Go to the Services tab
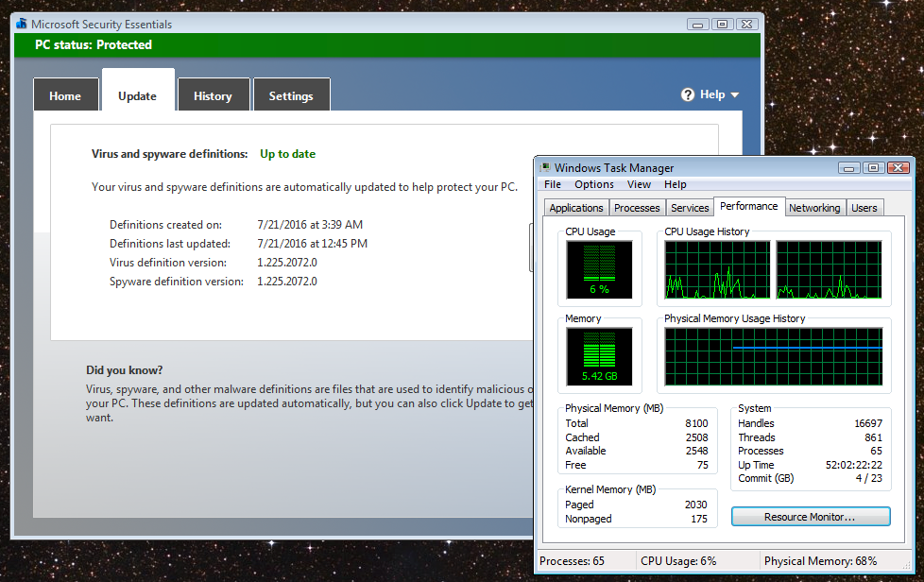 pos(690,208)
